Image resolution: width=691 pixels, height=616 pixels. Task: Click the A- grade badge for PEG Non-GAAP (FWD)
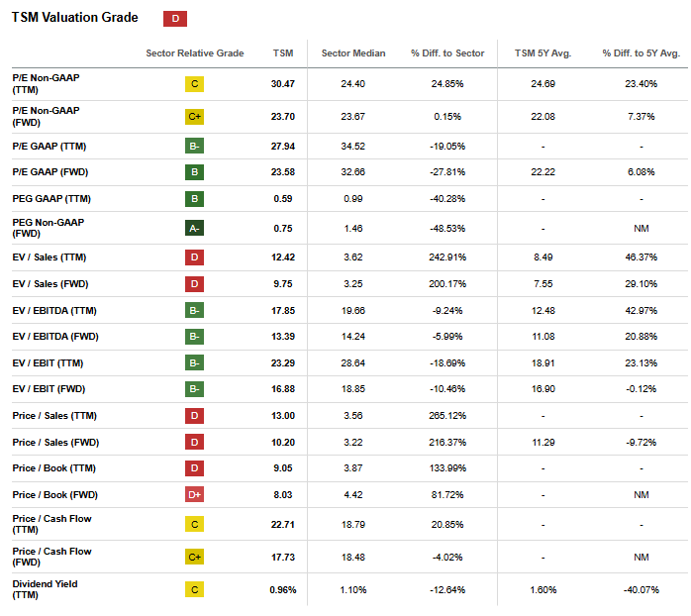pos(194,228)
